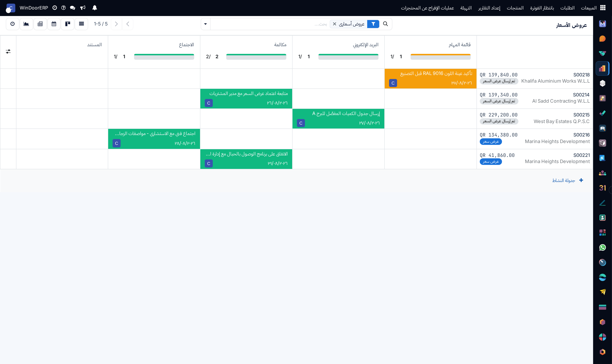612x364 pixels.
Task: Switch to the list view icon
Action: [81, 24]
